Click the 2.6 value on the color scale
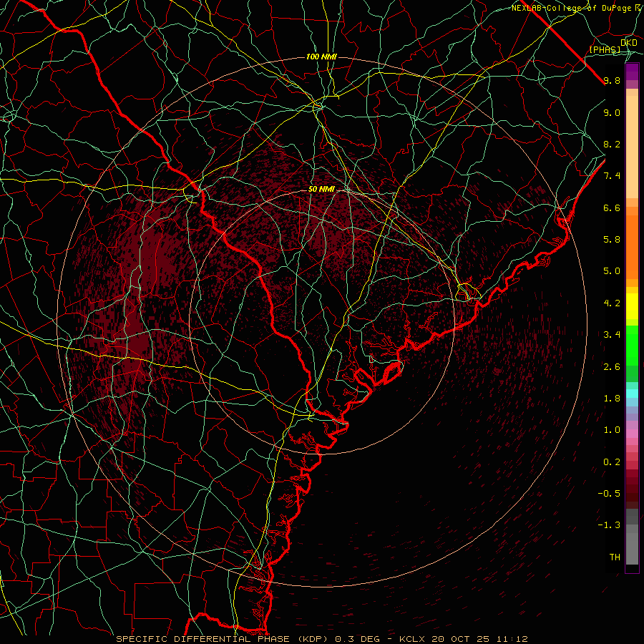This screenshot has width=644, height=644. point(612,367)
